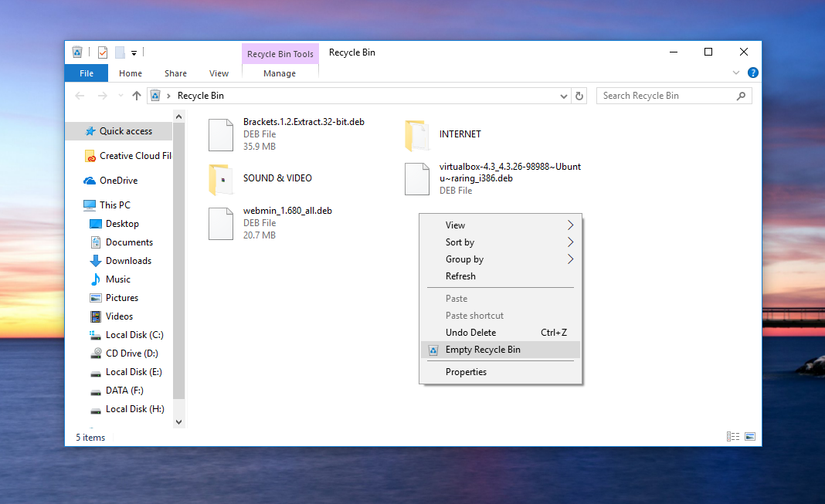Image resolution: width=825 pixels, height=504 pixels.
Task: Select the Brackets.1.2.Extract.32-bit.deb file icon
Action: [221, 134]
